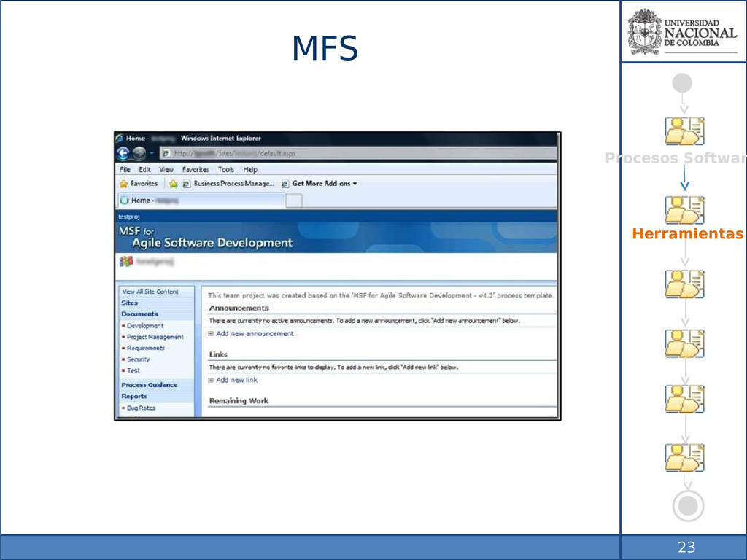Click the plus icon beside Add new announcement
The width and height of the screenshot is (747, 560).
coord(211,334)
